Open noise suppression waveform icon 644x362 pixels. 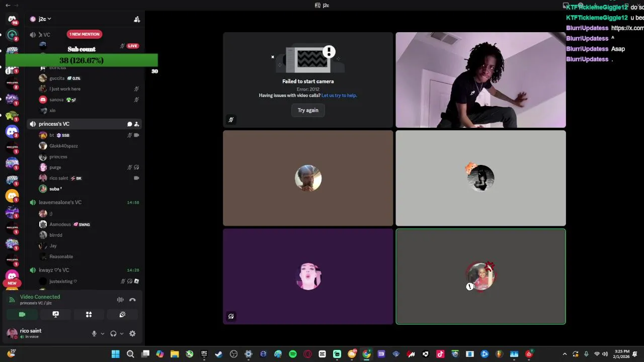click(x=120, y=300)
